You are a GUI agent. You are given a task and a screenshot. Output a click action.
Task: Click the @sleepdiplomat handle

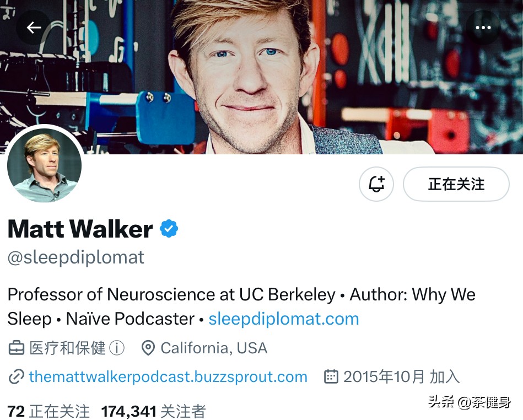(x=76, y=257)
